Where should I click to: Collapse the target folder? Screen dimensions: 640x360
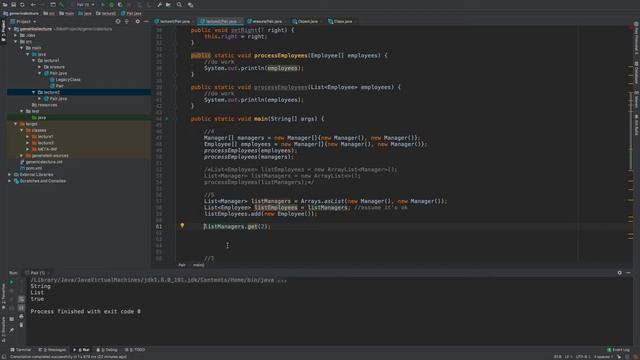[16, 124]
